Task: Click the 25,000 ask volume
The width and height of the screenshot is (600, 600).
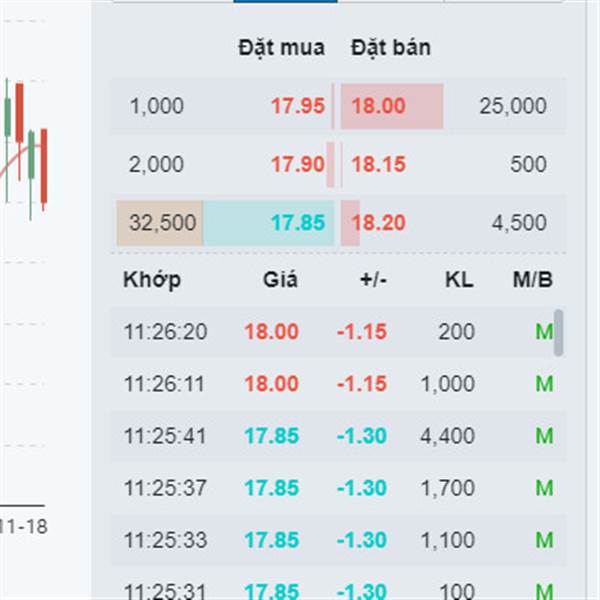Action: tap(512, 106)
